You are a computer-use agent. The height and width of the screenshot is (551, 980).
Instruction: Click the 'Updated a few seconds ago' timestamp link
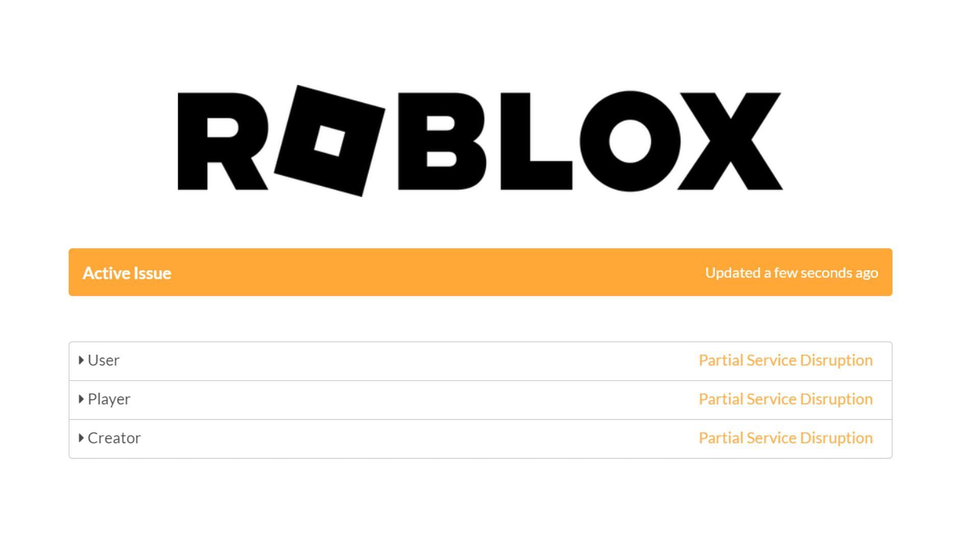pyautogui.click(x=791, y=272)
